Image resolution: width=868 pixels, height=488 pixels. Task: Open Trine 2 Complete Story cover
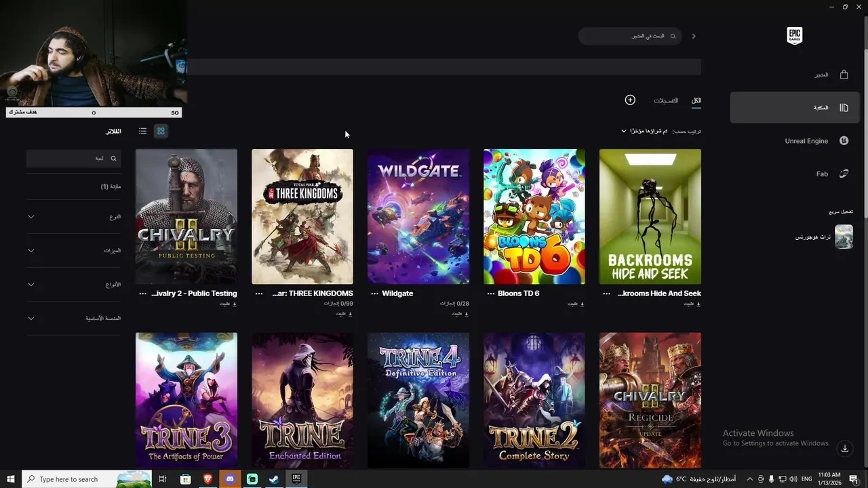(534, 400)
